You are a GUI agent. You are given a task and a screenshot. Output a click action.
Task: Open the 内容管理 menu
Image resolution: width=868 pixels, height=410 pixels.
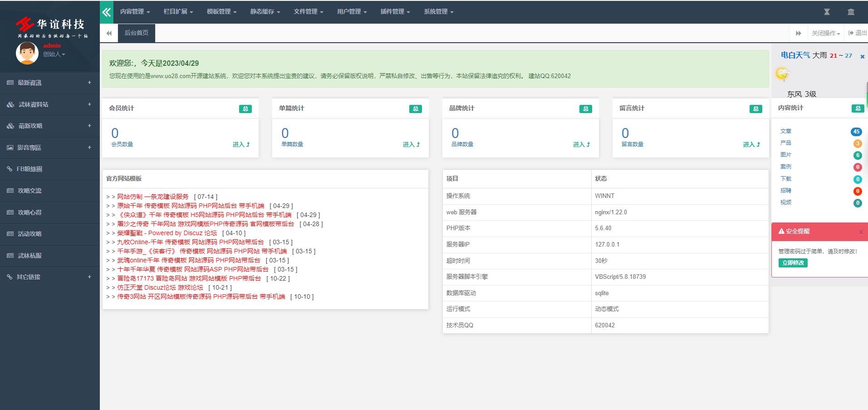135,12
